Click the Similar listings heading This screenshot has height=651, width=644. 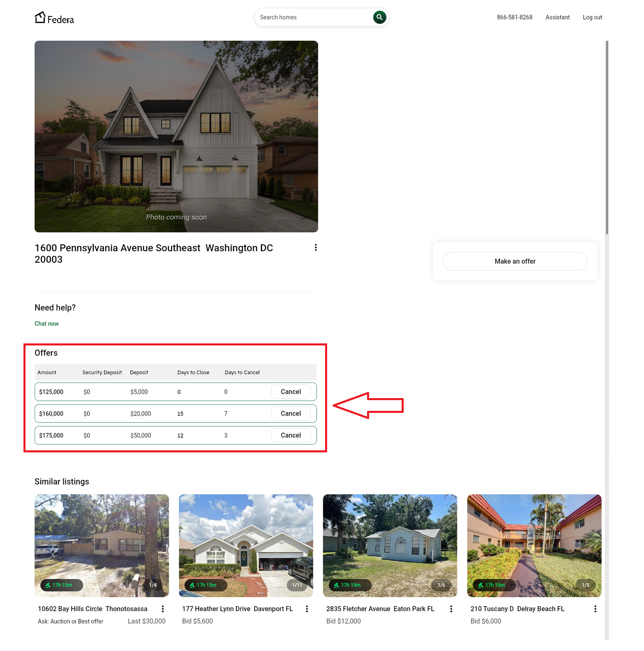(62, 482)
